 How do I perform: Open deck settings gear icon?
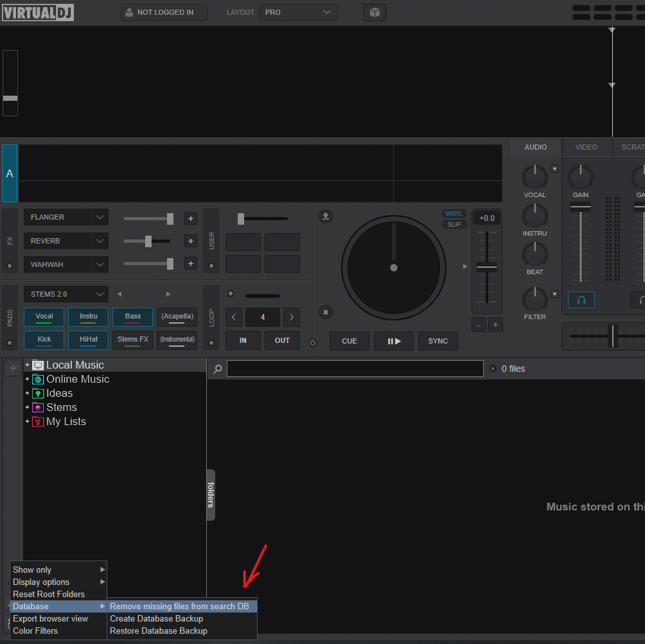[313, 343]
